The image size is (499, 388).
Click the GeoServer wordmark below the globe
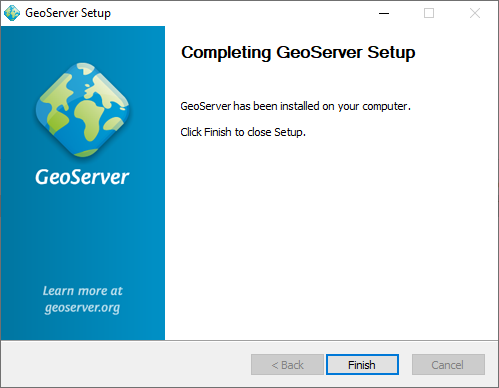(x=82, y=177)
